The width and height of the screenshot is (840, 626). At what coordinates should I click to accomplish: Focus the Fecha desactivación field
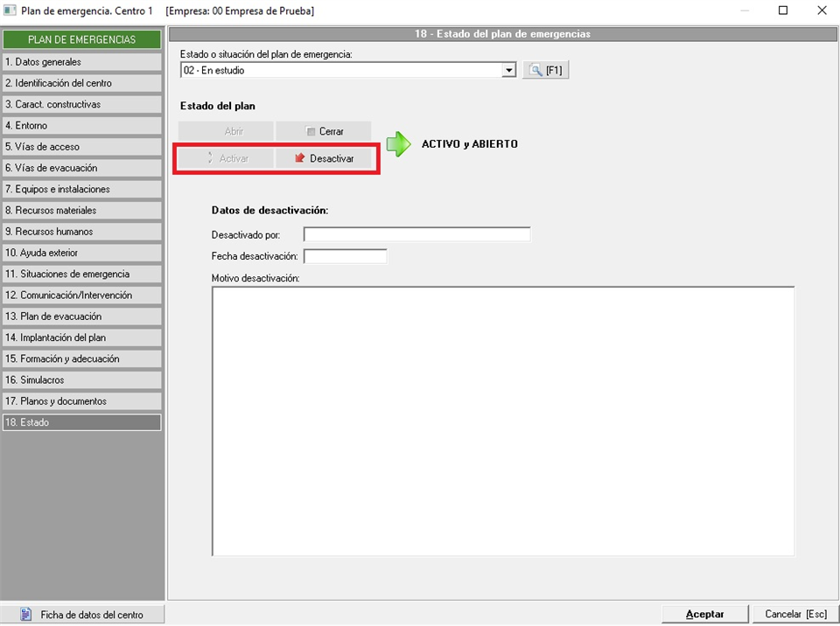click(345, 256)
